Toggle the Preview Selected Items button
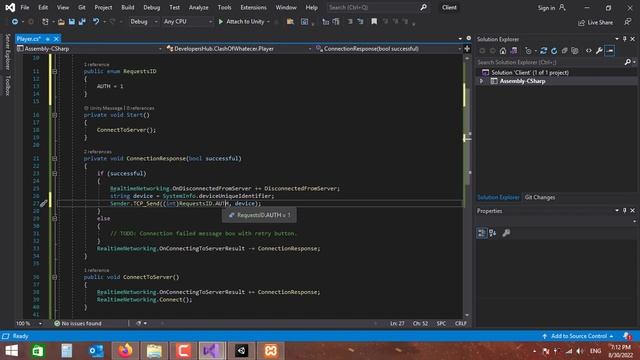 [x=609, y=51]
